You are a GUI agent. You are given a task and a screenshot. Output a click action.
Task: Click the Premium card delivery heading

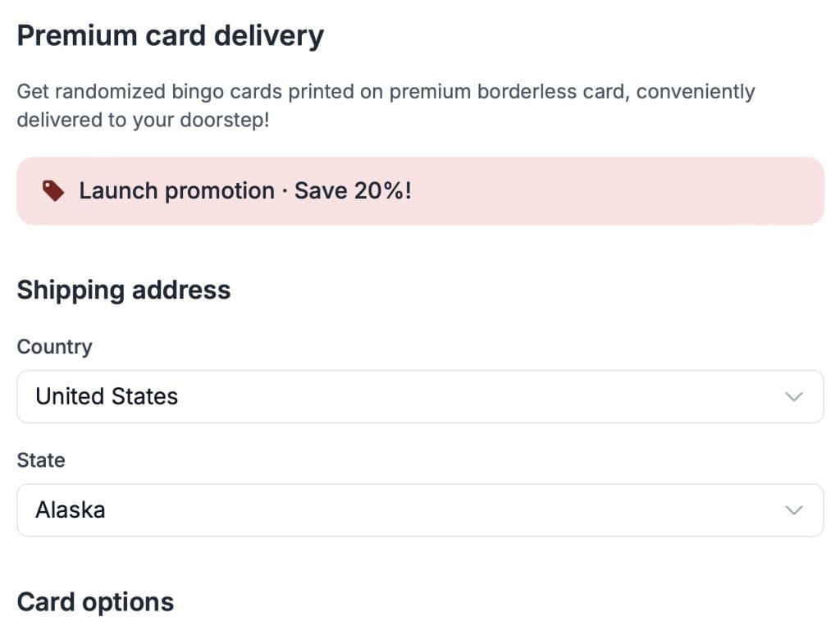tap(171, 34)
